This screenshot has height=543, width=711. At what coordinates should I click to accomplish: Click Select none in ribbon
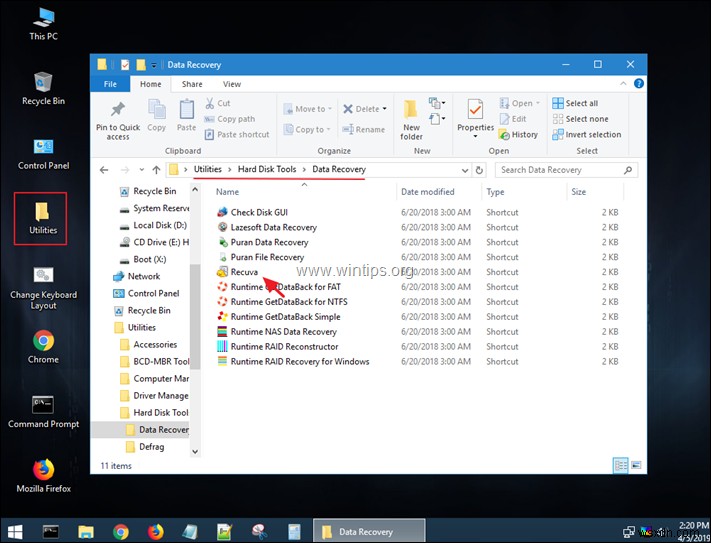coord(580,119)
